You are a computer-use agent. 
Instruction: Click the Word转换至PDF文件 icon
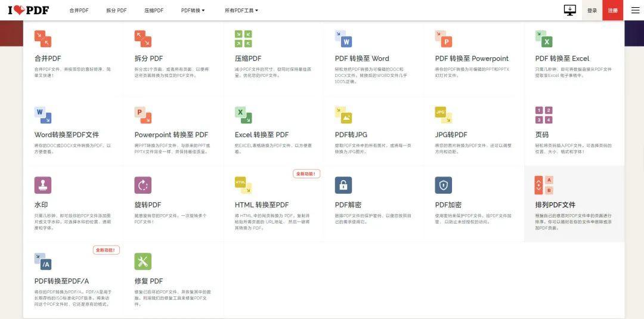coord(43,115)
